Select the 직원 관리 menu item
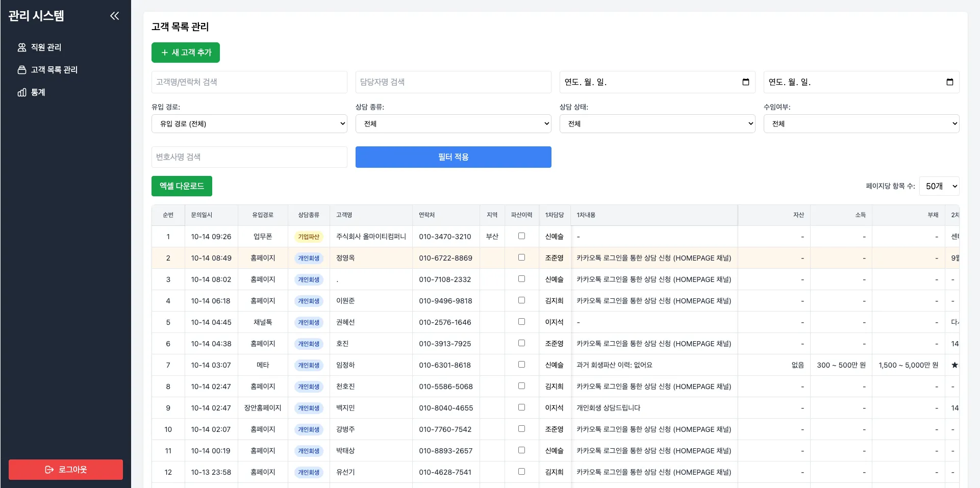 pyautogui.click(x=45, y=47)
